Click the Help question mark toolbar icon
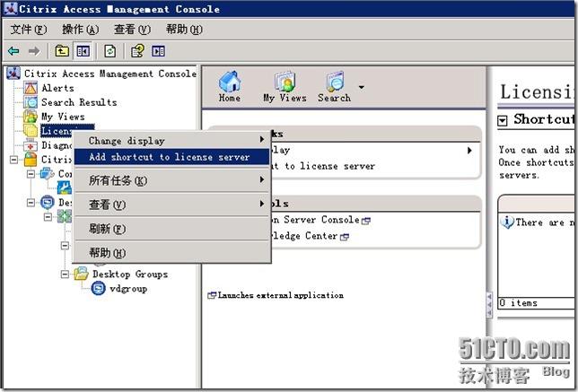Screen dimensions: 578x392 pyautogui.click(x=137, y=51)
